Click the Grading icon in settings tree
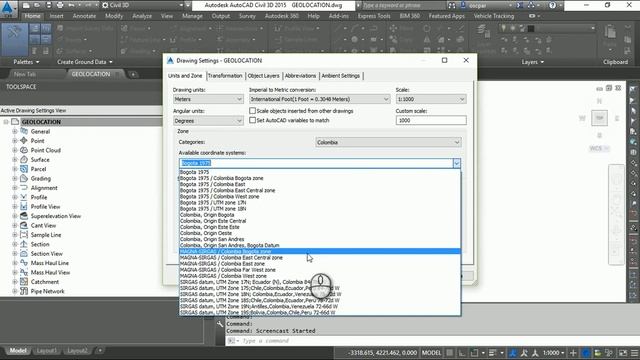Viewport: 640px width, 360px height. tap(24, 178)
